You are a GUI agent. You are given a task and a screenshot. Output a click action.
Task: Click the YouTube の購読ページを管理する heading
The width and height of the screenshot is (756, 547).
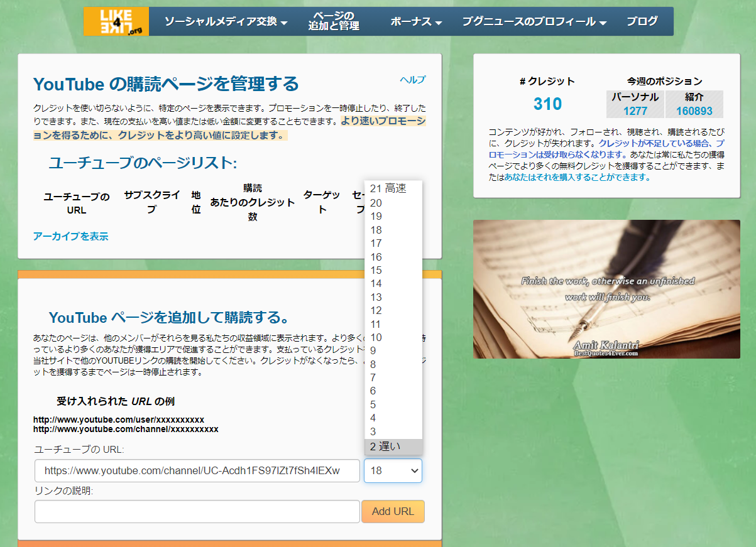(166, 84)
